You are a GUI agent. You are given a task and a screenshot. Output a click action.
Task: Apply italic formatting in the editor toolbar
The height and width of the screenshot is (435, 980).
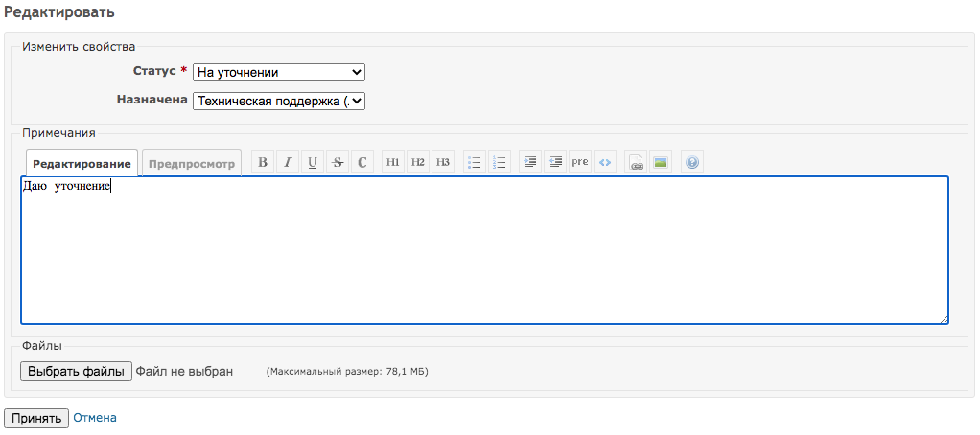coord(289,163)
